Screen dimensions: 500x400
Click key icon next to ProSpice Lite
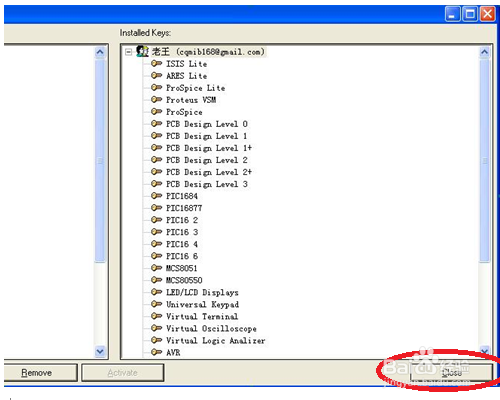156,87
